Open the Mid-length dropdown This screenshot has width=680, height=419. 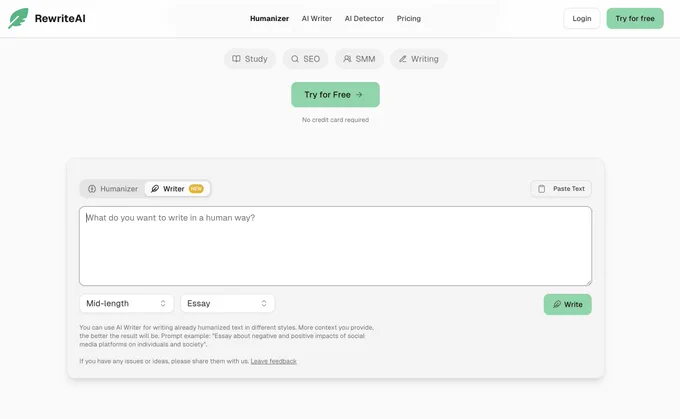tap(126, 303)
